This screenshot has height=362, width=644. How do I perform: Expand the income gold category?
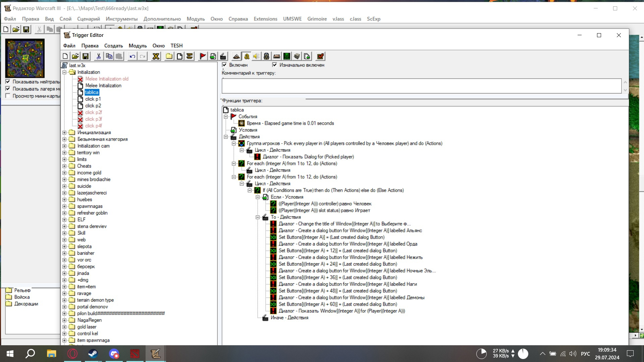pyautogui.click(x=64, y=173)
